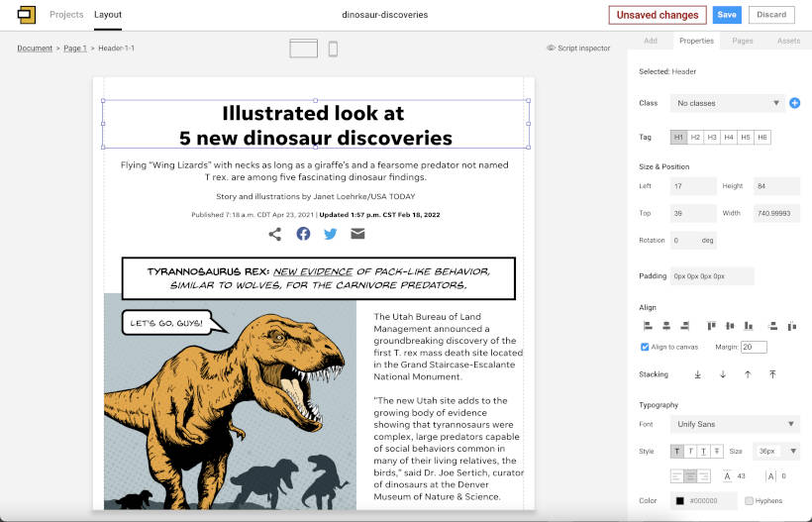
Task: Toggle bold text style
Action: 677,451
